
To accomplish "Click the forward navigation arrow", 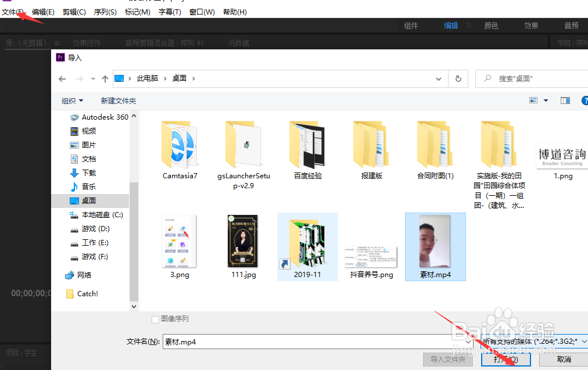I will [x=76, y=78].
